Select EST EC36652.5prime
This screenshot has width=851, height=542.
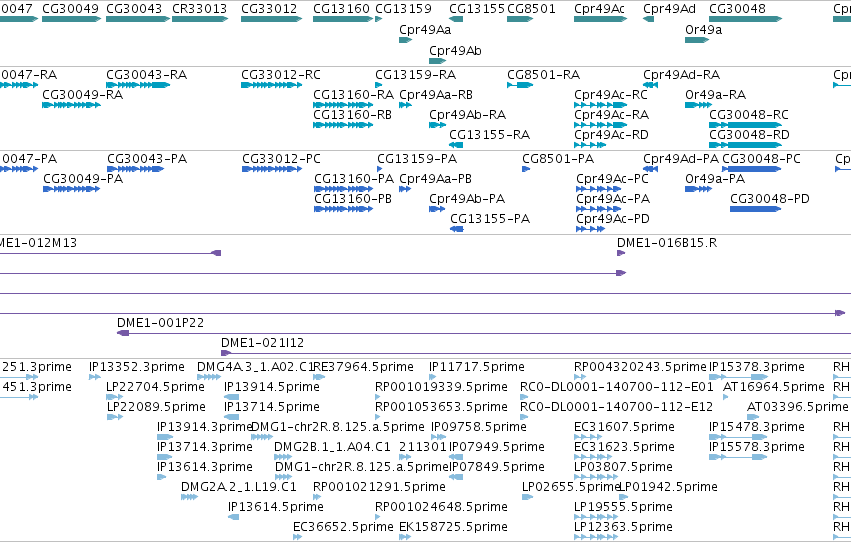click(297, 537)
